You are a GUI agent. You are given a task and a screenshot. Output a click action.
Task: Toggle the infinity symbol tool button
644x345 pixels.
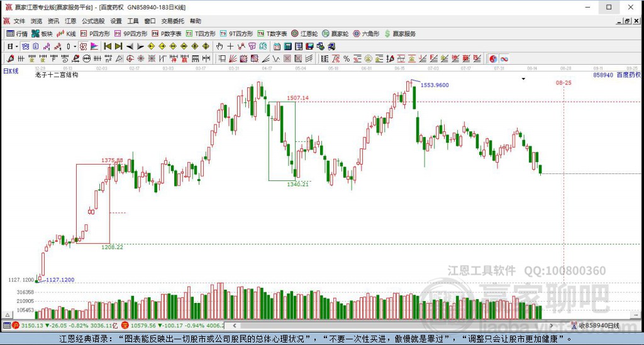(504, 58)
